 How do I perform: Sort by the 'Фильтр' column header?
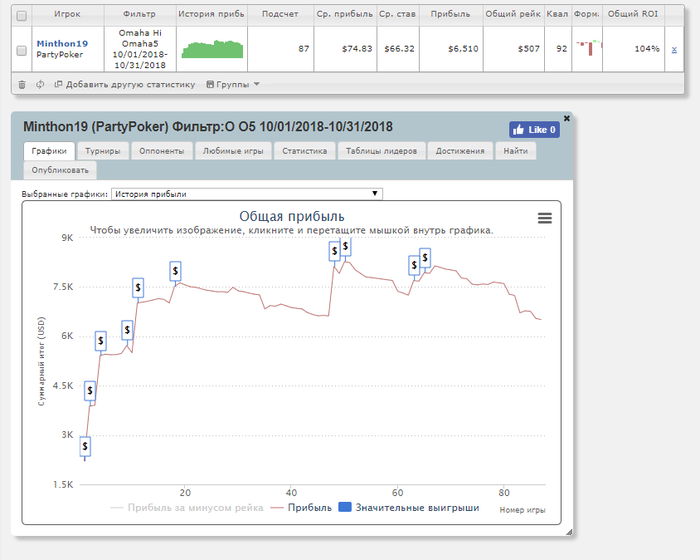coord(140,14)
